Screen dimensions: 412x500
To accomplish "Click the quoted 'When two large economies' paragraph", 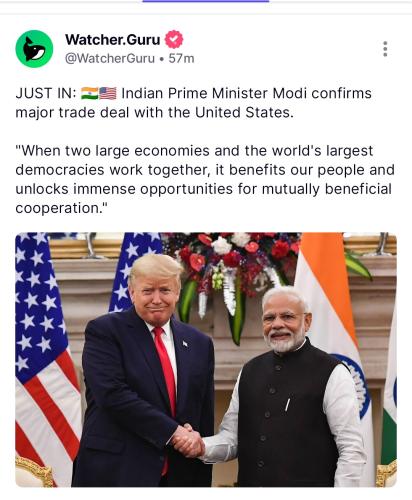I will (x=205, y=179).
